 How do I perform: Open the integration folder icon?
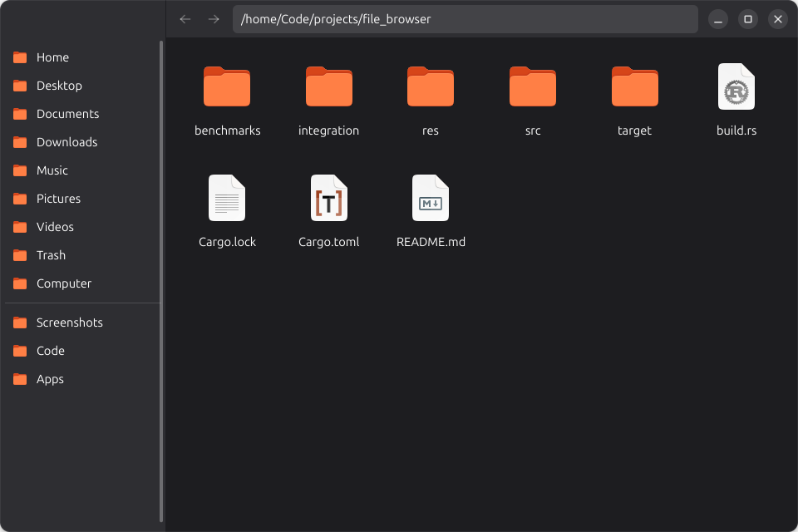point(329,86)
